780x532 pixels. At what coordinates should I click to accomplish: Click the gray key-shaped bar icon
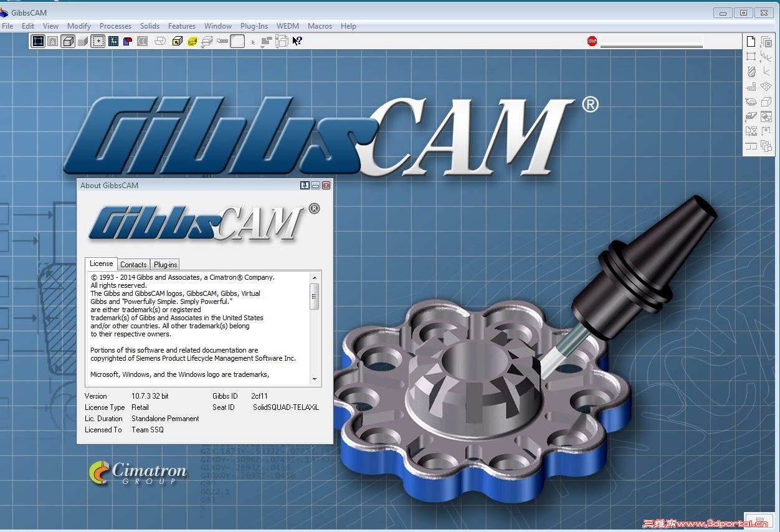[222, 41]
